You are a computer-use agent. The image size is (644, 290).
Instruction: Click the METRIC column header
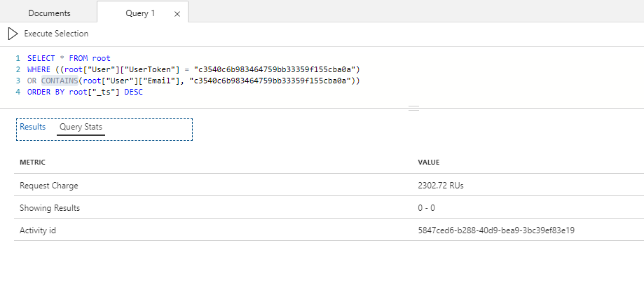(32, 163)
